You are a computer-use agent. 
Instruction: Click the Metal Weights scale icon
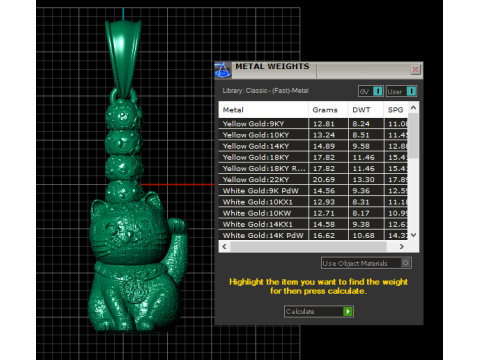tap(222, 70)
